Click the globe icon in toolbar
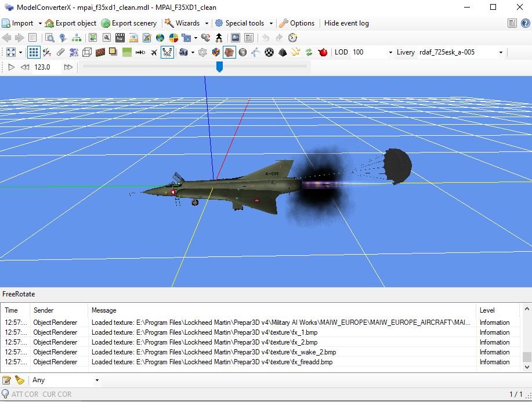The height and width of the screenshot is (402, 532). [160, 38]
